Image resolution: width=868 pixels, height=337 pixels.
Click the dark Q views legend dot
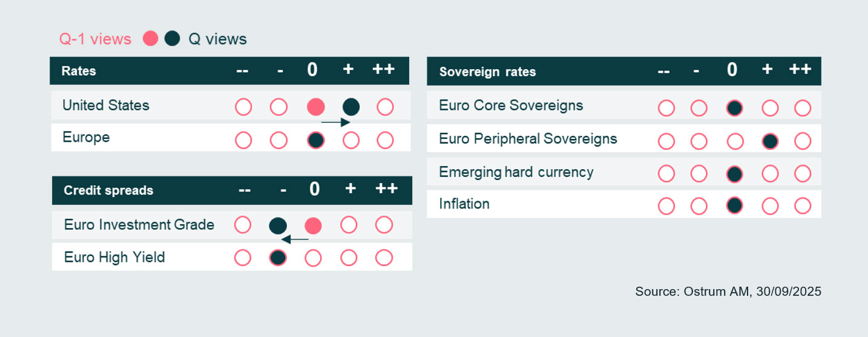[x=173, y=39]
